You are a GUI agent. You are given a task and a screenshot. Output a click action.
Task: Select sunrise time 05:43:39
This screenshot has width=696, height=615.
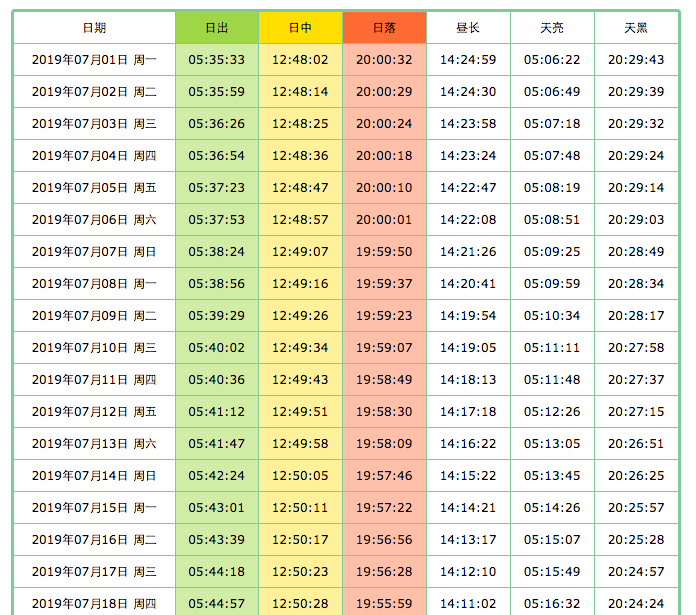click(x=217, y=540)
